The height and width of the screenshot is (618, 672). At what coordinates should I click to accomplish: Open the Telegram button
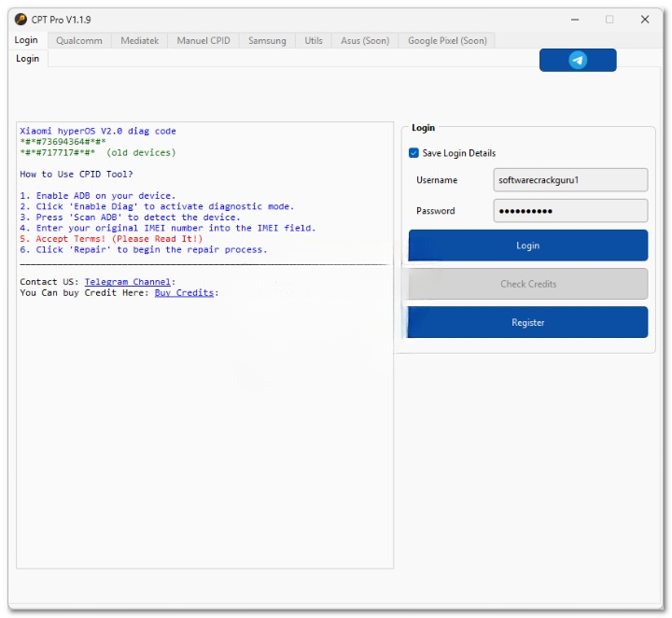(x=578, y=60)
